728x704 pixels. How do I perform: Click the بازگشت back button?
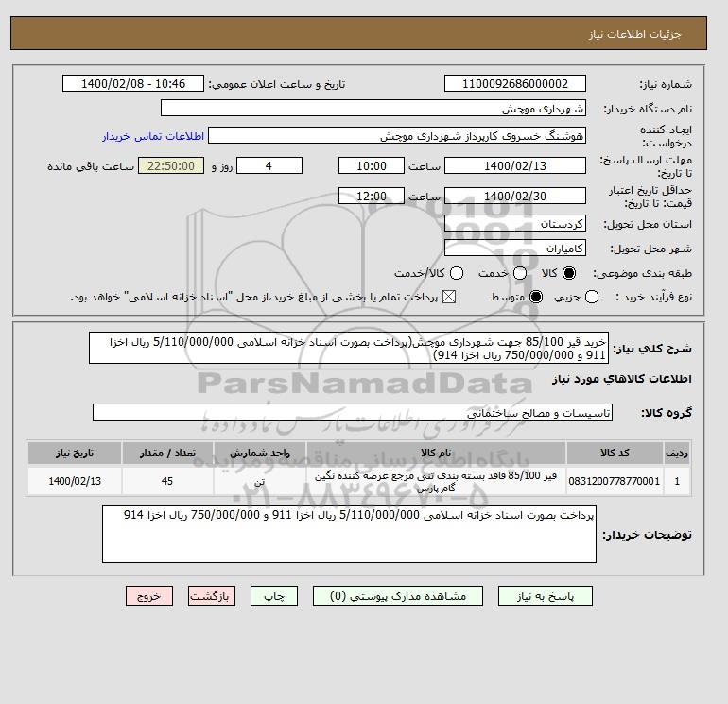pos(212,596)
